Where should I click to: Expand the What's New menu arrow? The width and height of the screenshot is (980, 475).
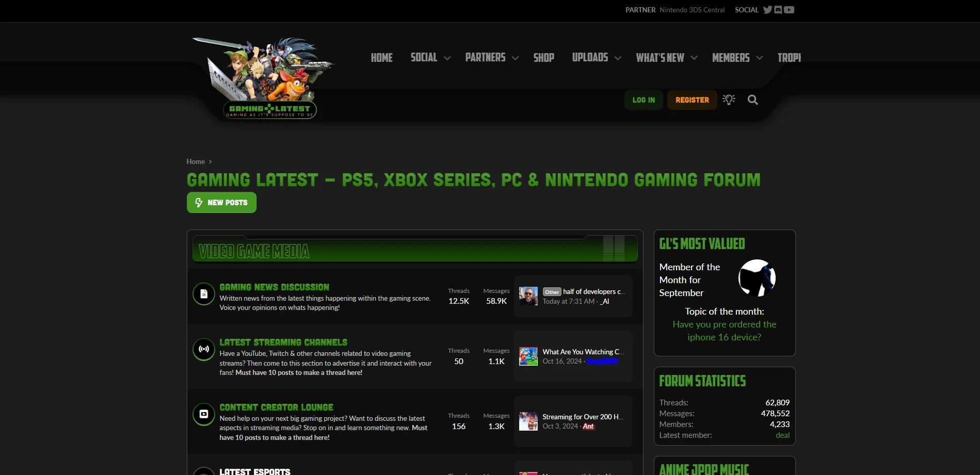pyautogui.click(x=694, y=58)
